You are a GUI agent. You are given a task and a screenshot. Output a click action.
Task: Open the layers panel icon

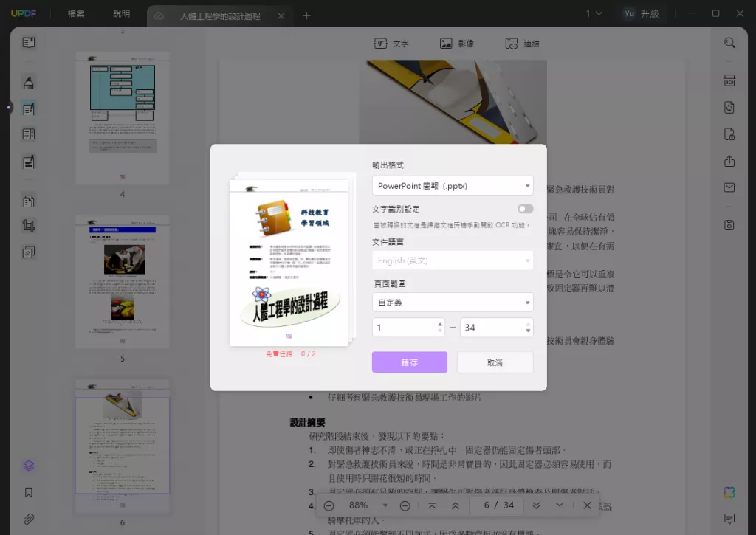(x=29, y=466)
